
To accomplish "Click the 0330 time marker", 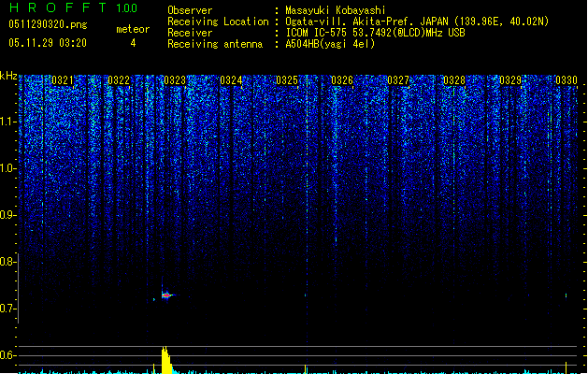I will tap(566, 80).
